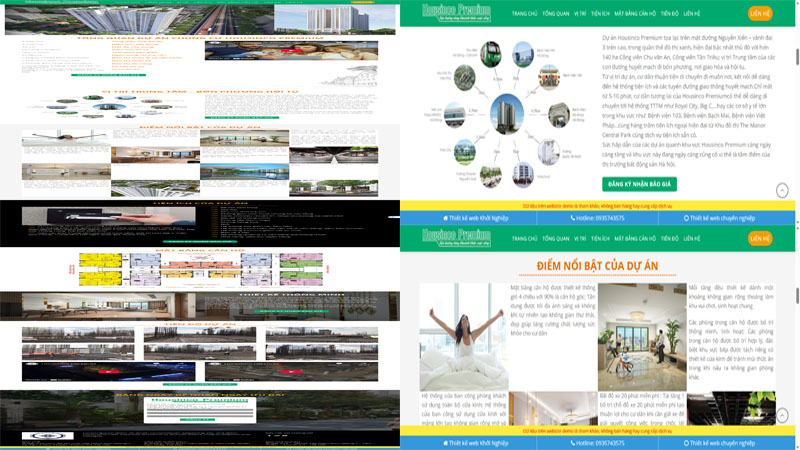
Task: Click Housinco Premium logo above ĐIỂM NỔI BẬT heading
Action: coord(456,237)
